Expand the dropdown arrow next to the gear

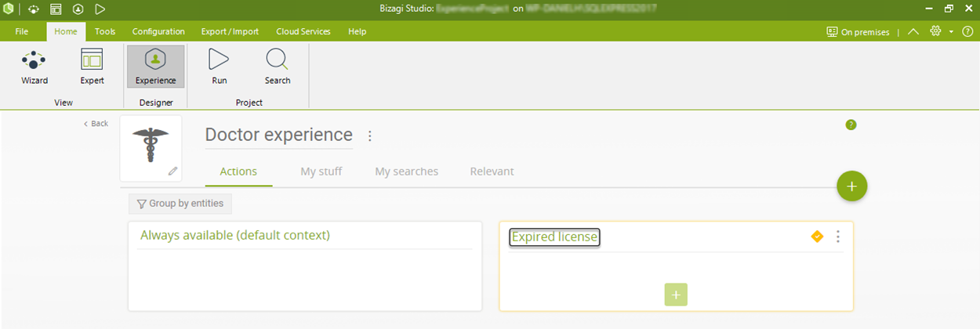(950, 32)
